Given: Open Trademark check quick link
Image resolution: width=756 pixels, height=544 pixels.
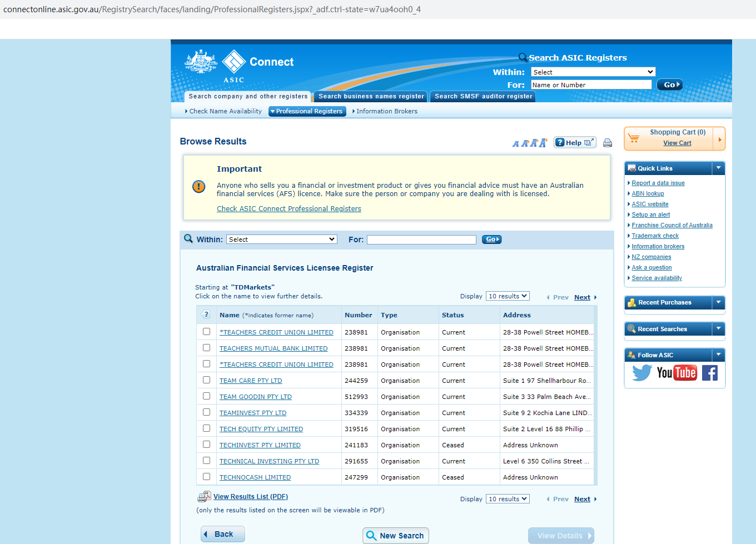Looking at the screenshot, I should (655, 236).
